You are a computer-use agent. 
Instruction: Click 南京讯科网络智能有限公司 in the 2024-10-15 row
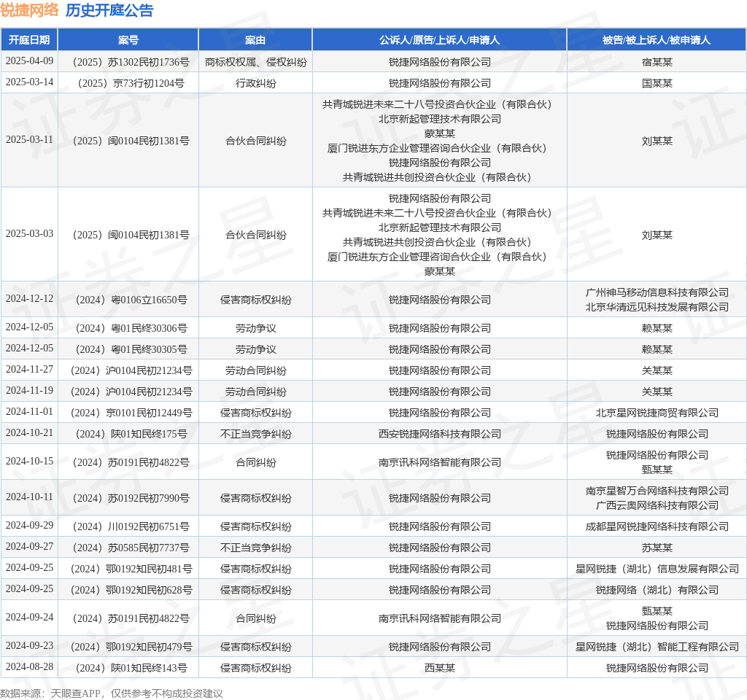click(x=439, y=462)
